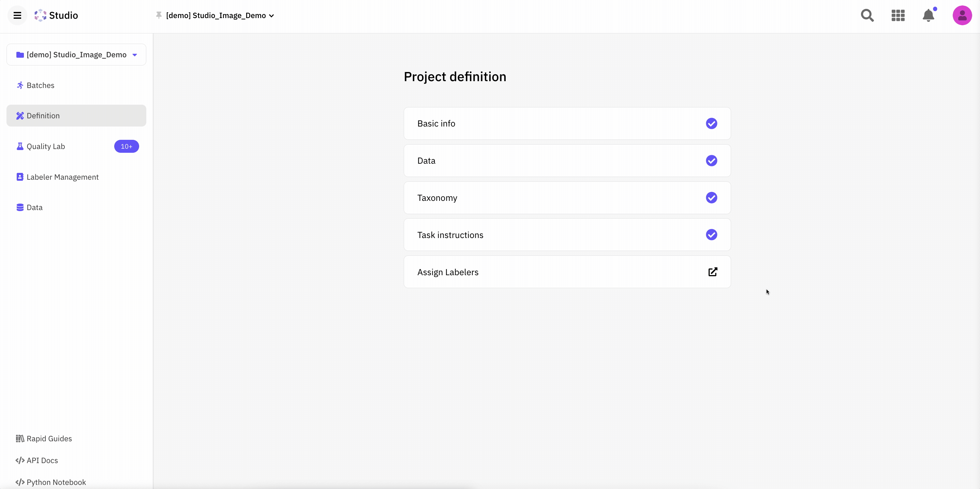Viewport: 980px width, 489px height.
Task: Open sidebar Studio_Image_Demo project selector
Action: 76,55
